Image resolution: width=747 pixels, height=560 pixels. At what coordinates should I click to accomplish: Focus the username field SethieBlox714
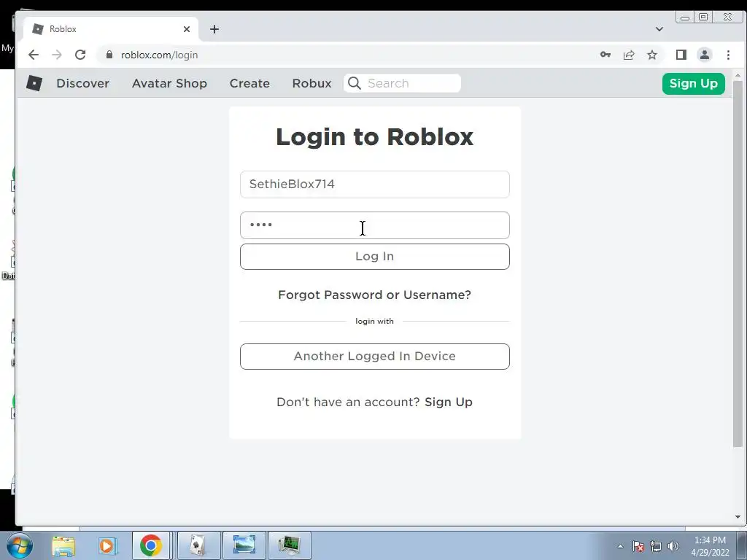point(375,184)
